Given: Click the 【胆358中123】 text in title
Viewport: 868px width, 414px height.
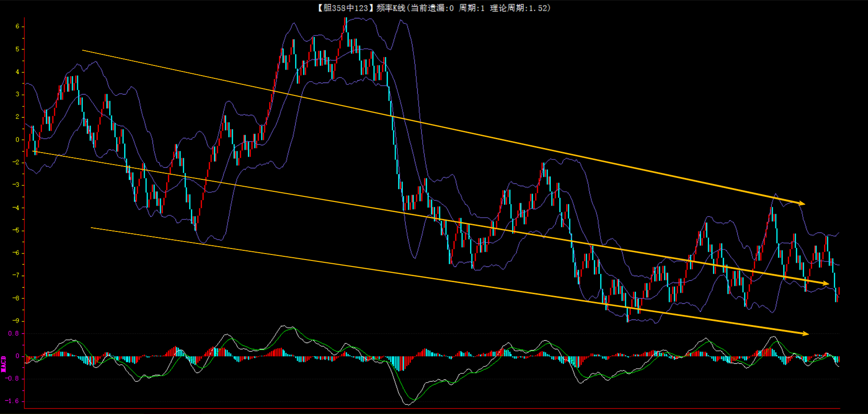Looking at the screenshot, I should (x=344, y=8).
